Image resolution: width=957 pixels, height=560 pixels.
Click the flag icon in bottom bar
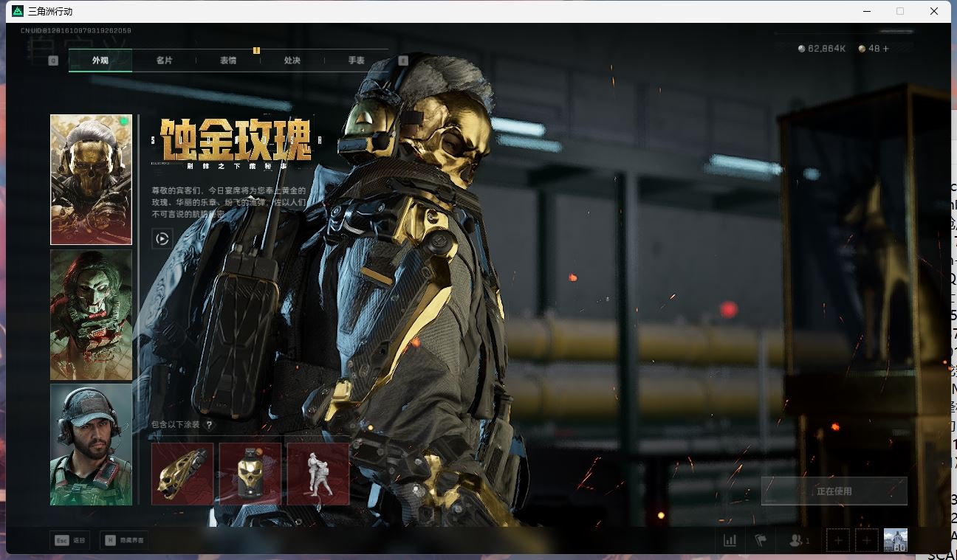point(761,540)
